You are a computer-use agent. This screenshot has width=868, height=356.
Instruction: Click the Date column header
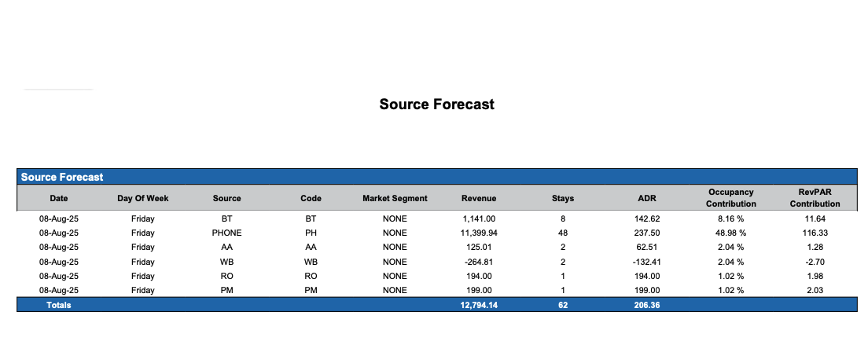coord(59,198)
